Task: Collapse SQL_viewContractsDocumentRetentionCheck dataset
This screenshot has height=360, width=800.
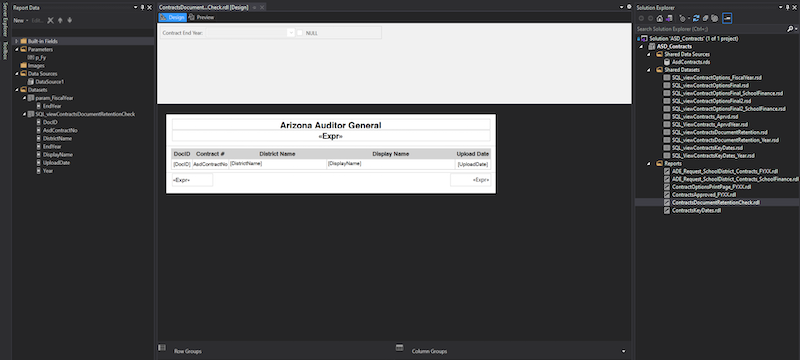Action: coord(24,114)
